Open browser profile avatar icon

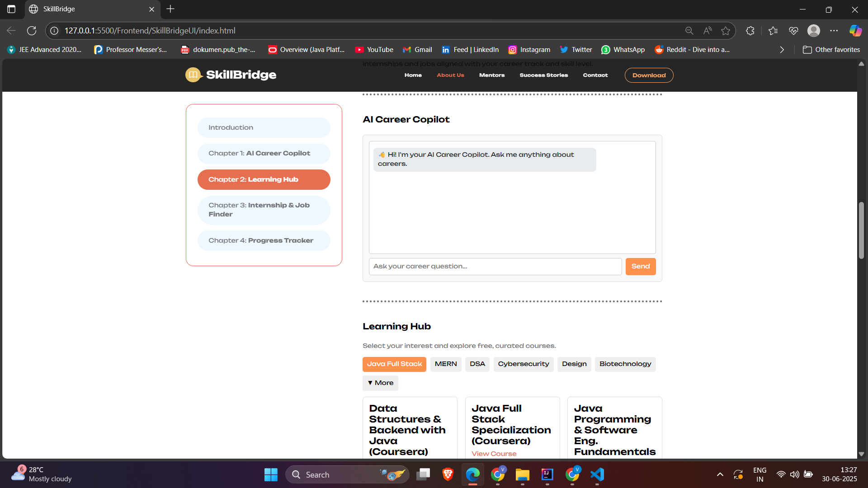click(813, 31)
